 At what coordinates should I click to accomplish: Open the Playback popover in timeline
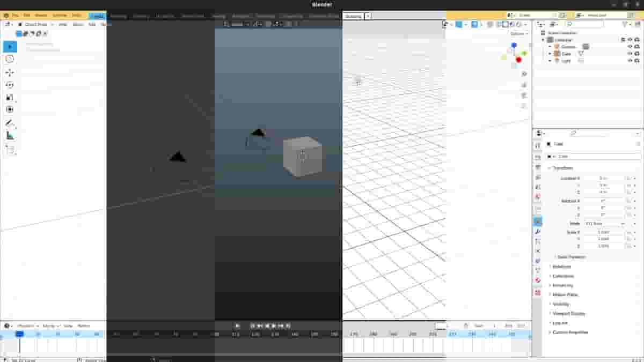click(28, 326)
